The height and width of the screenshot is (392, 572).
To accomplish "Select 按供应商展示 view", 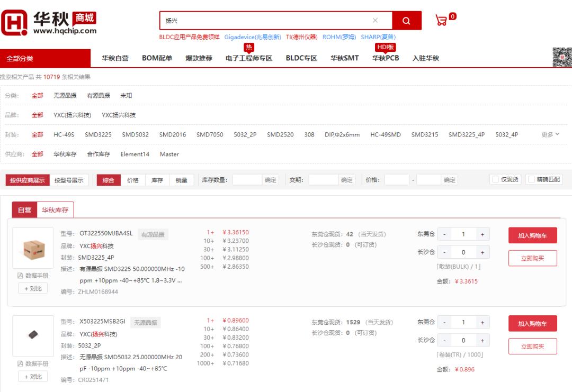I will [28, 180].
